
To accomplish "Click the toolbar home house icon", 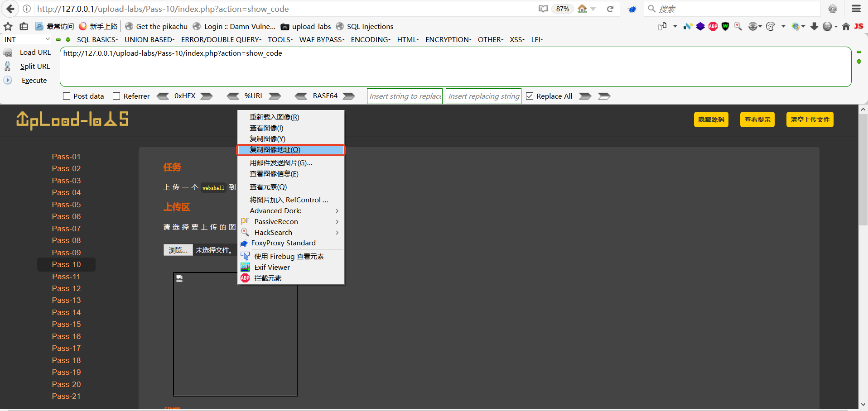I will [x=846, y=26].
